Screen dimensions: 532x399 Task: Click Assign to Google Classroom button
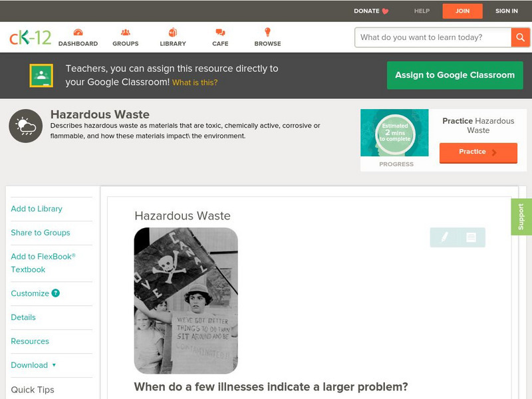[455, 75]
